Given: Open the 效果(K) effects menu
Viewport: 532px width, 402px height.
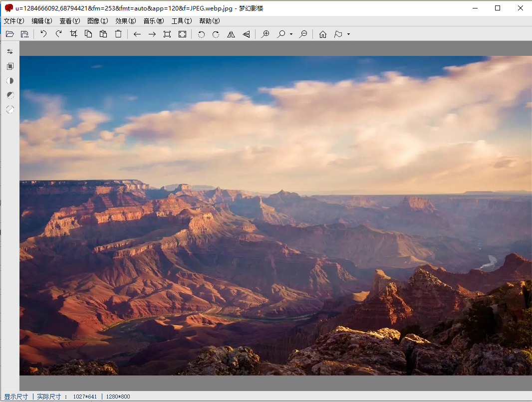Looking at the screenshot, I should pos(125,21).
